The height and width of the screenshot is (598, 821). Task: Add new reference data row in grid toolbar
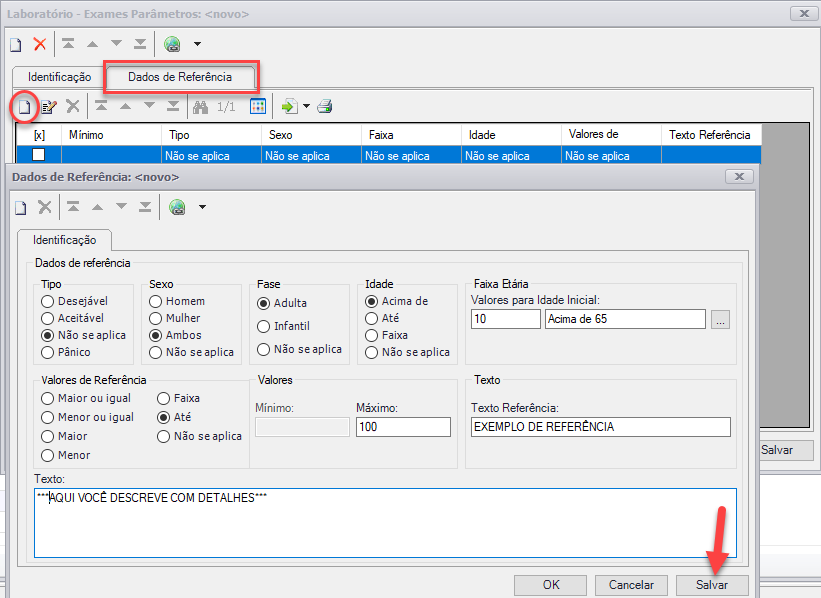24,107
